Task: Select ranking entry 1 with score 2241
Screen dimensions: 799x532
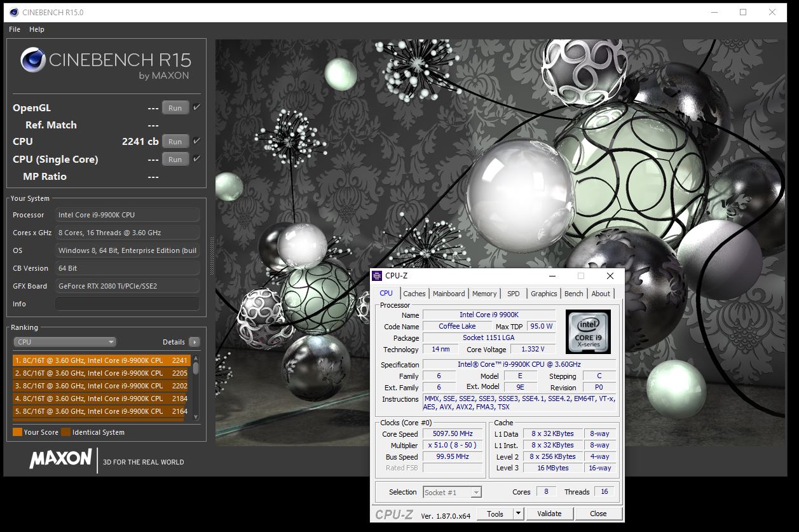Action: click(x=101, y=360)
